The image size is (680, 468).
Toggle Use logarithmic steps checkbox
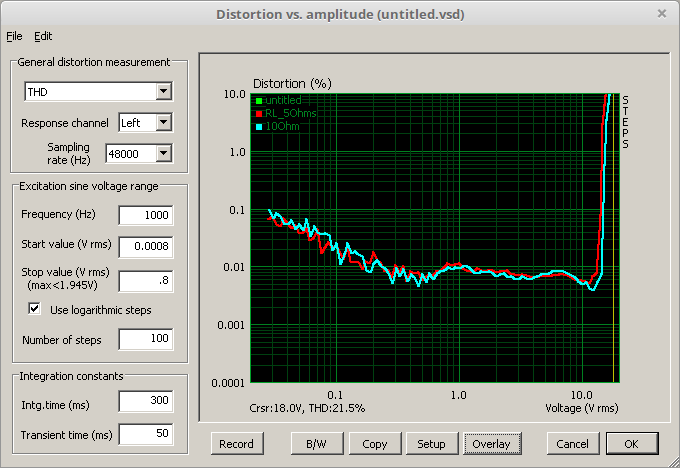(x=34, y=310)
